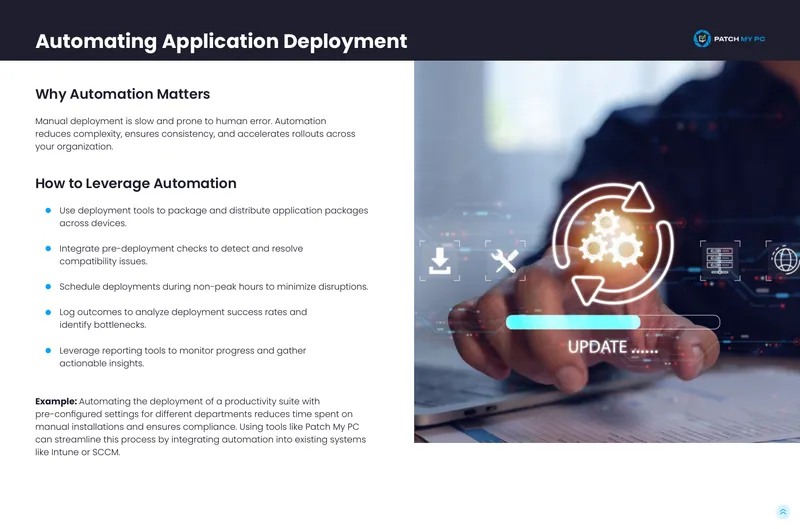This screenshot has height=529, width=800.
Task: Click the How to Leverage Automation heading
Action: coord(136,184)
